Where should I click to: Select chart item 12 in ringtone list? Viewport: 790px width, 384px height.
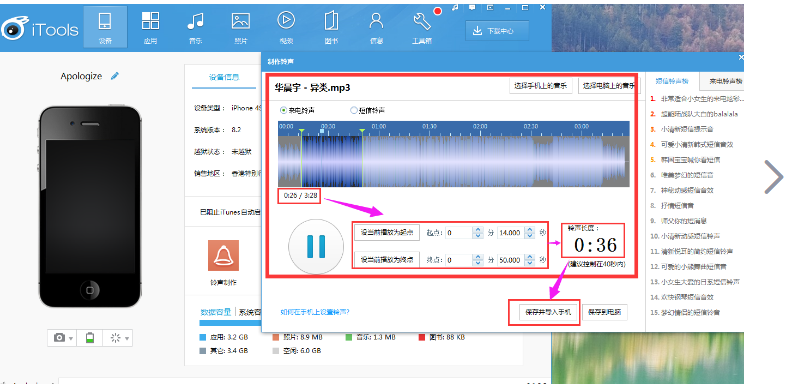(x=688, y=266)
